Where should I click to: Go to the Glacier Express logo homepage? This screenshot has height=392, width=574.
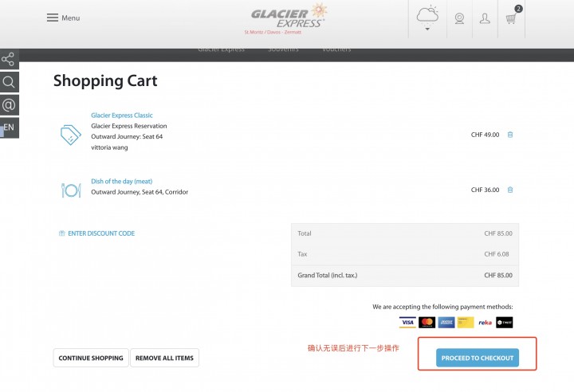pyautogui.click(x=288, y=18)
